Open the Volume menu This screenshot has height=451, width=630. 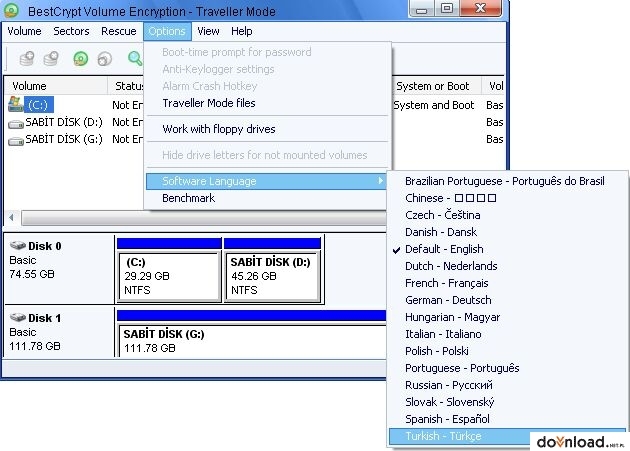[24, 31]
